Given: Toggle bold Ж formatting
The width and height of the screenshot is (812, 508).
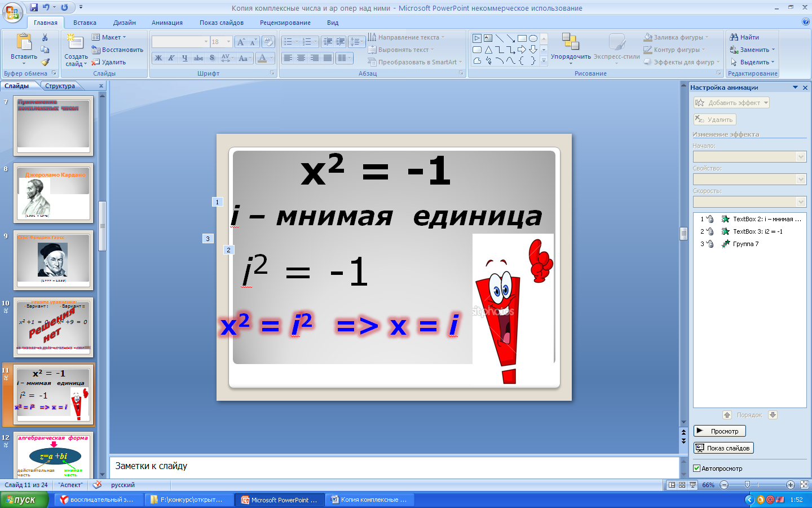Looking at the screenshot, I should (158, 58).
